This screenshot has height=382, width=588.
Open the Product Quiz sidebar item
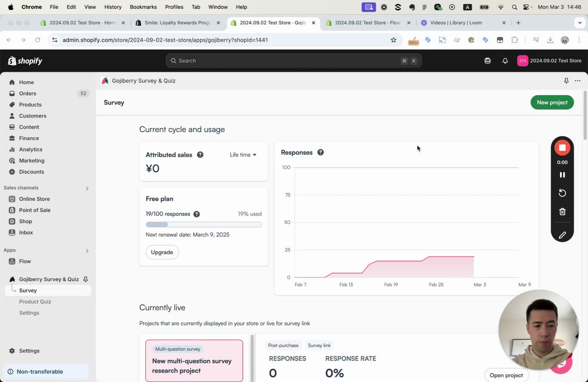point(35,302)
